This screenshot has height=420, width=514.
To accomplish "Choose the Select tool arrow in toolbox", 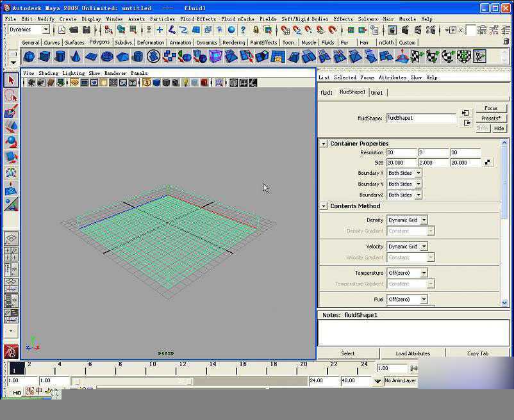I will click(11, 80).
